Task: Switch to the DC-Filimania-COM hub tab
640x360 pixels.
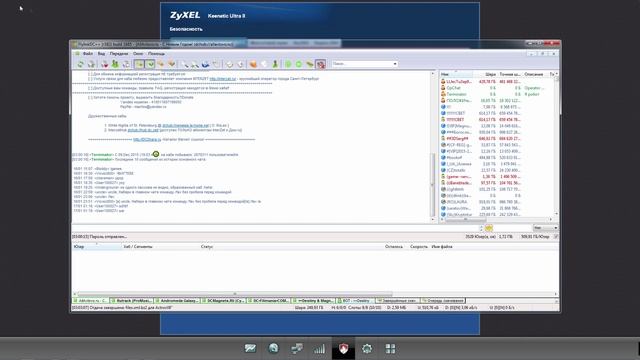Action: coord(268,300)
